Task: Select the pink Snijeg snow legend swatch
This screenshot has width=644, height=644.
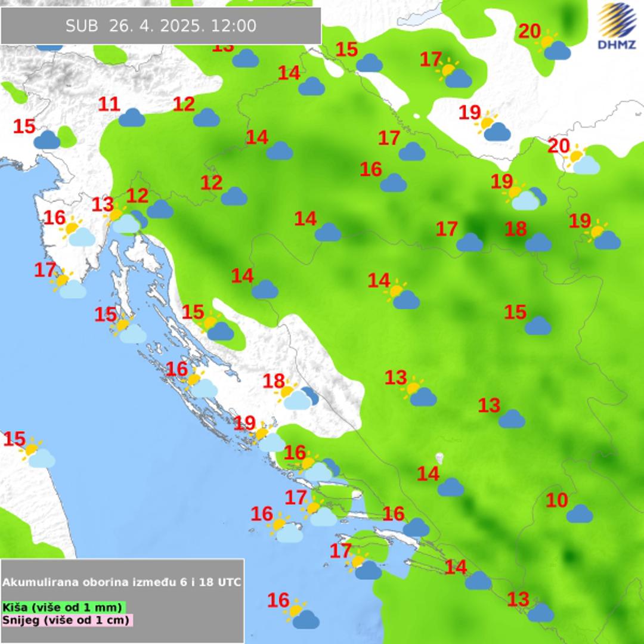Action: 67,620
